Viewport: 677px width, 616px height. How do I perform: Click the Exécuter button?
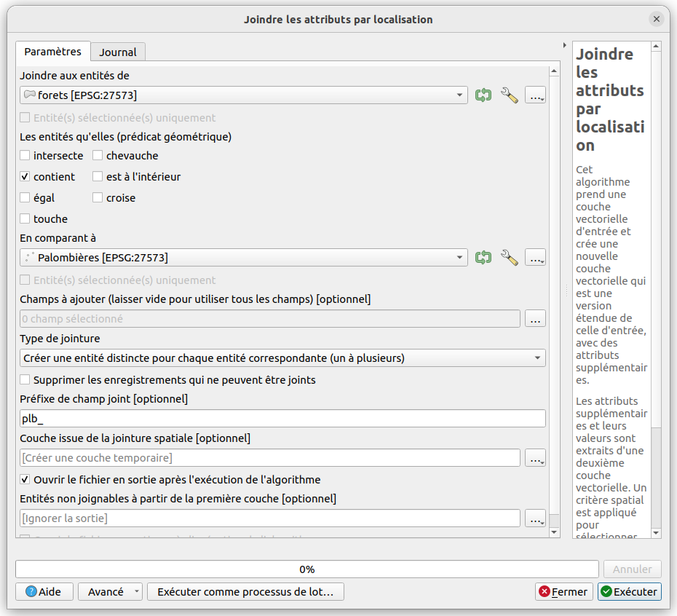(x=629, y=592)
